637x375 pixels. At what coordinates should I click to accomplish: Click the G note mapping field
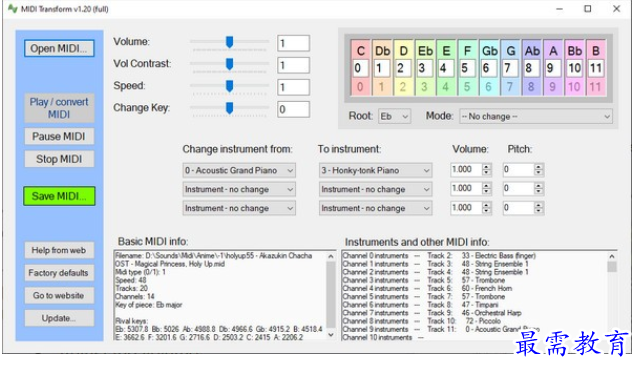click(510, 68)
